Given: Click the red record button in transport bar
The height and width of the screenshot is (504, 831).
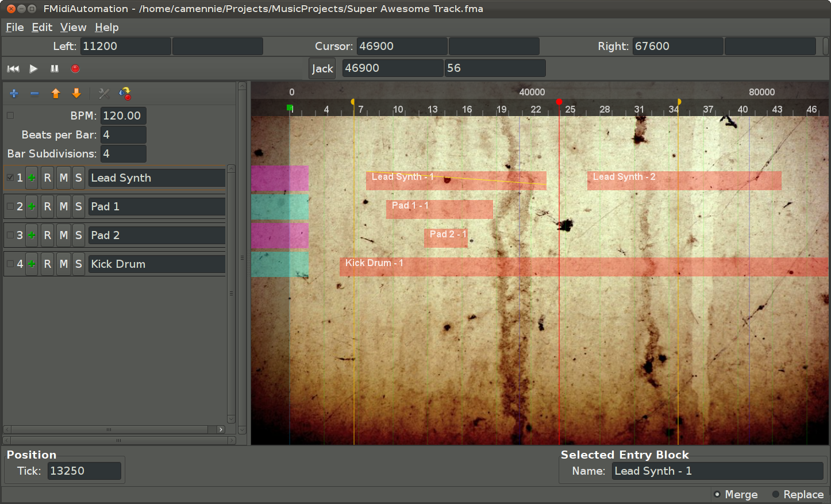Looking at the screenshot, I should (x=75, y=68).
